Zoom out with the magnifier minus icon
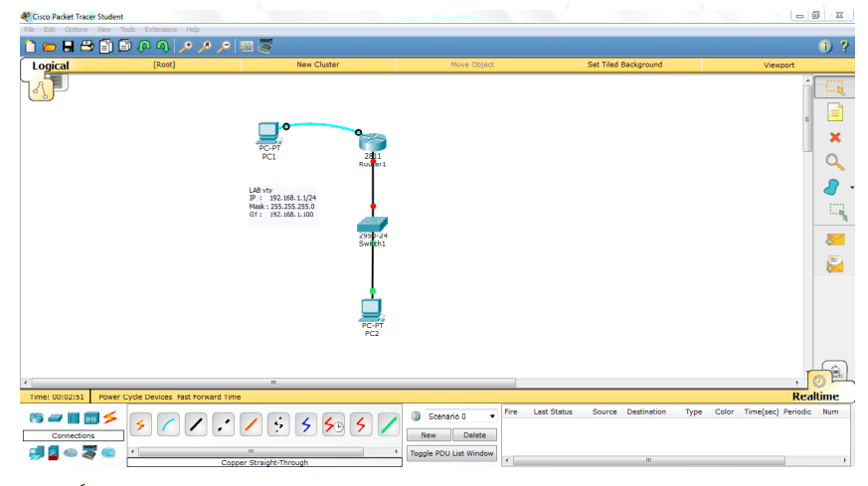 [224, 47]
